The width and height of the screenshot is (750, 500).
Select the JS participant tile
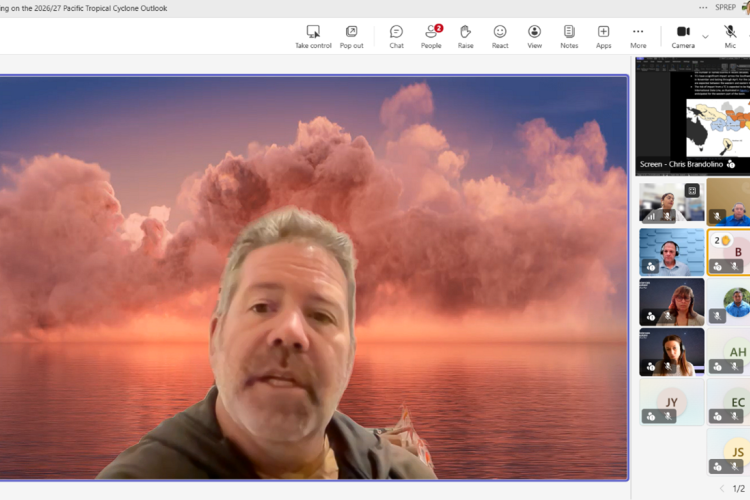[x=728, y=452]
